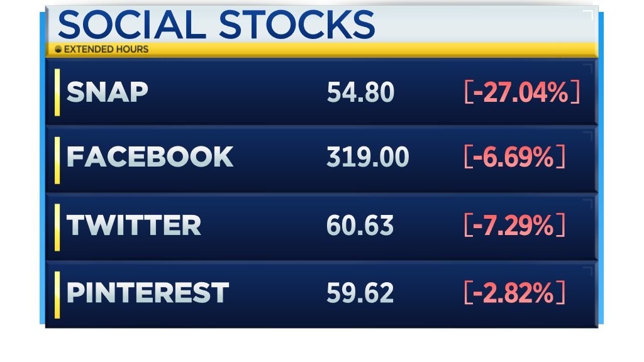Open the TWITTER stock name

pos(133,225)
